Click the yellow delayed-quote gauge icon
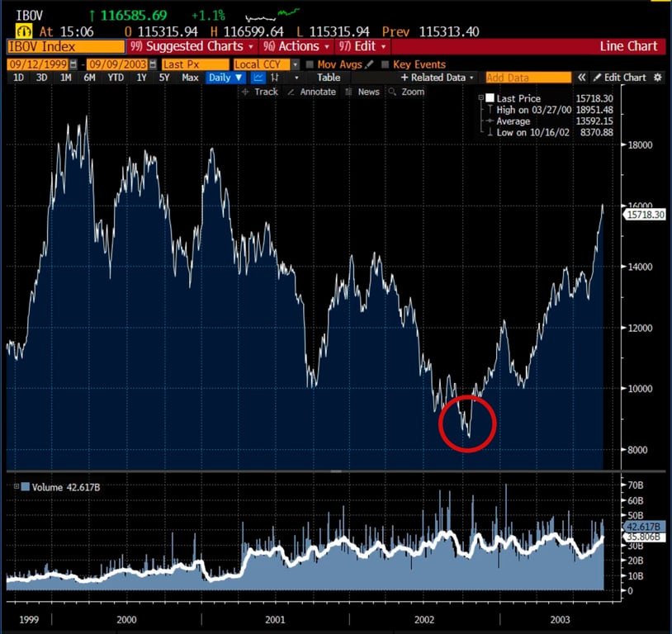Viewport: 672px width, 634px height. pos(24,31)
